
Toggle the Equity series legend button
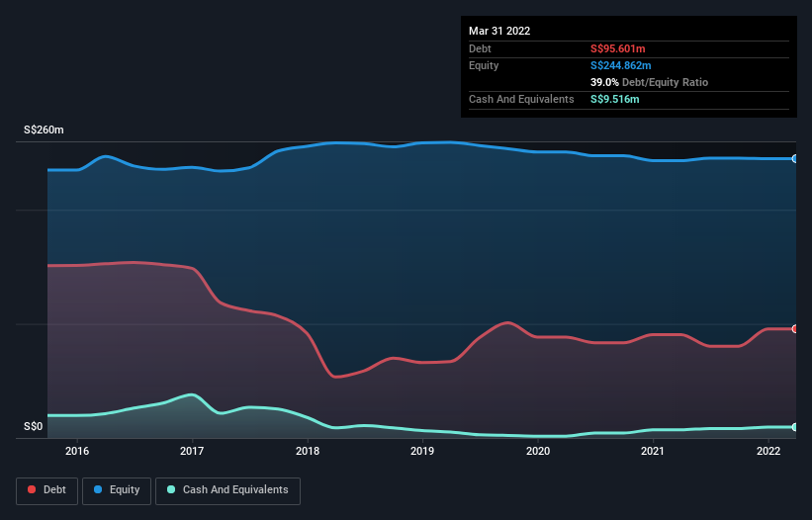point(117,490)
